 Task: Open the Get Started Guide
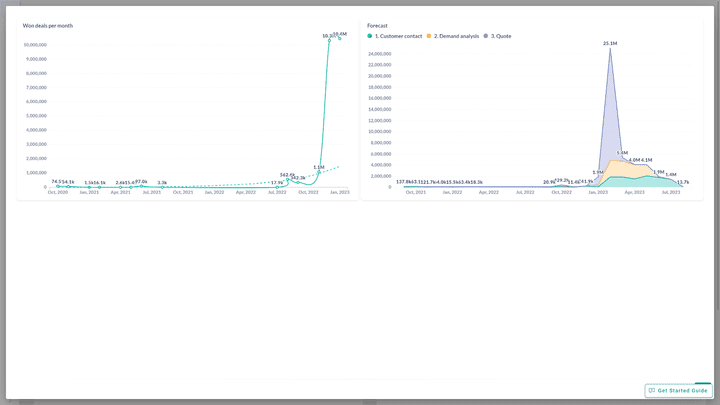679,390
